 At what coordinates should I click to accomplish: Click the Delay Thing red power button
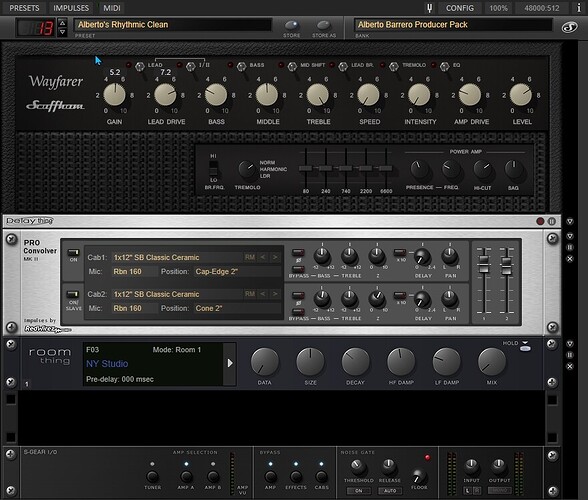pos(540,221)
